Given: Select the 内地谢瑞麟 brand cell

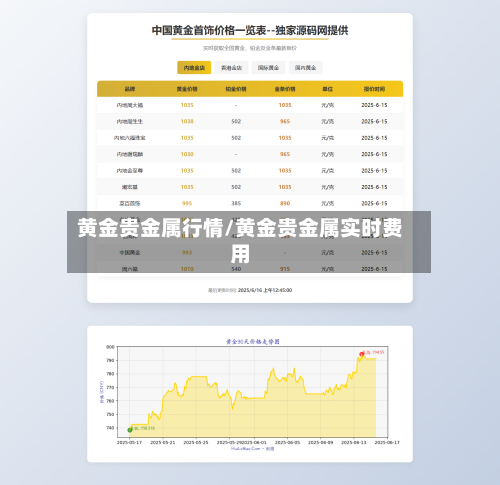Looking at the screenshot, I should click(x=130, y=154).
